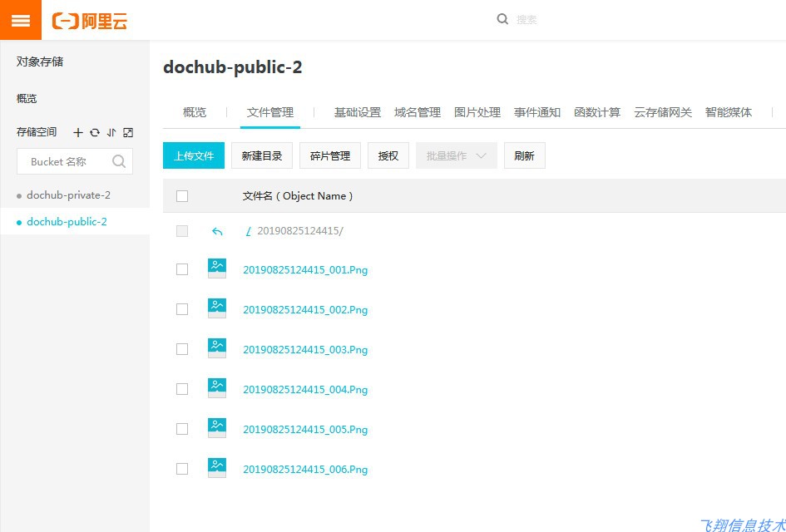Refresh the bucket list using the sidebar refresh icon
786x532 pixels.
coord(95,132)
